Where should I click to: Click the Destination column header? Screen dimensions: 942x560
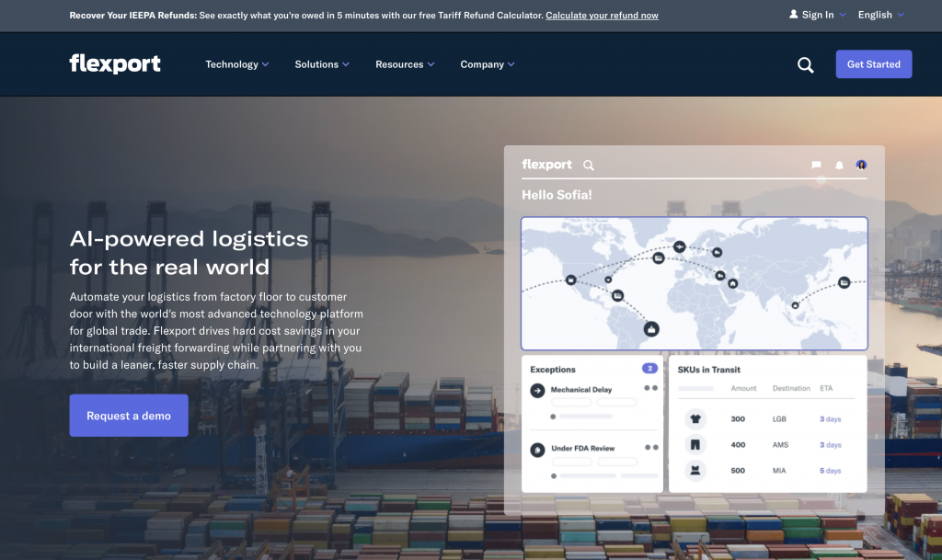click(x=791, y=388)
